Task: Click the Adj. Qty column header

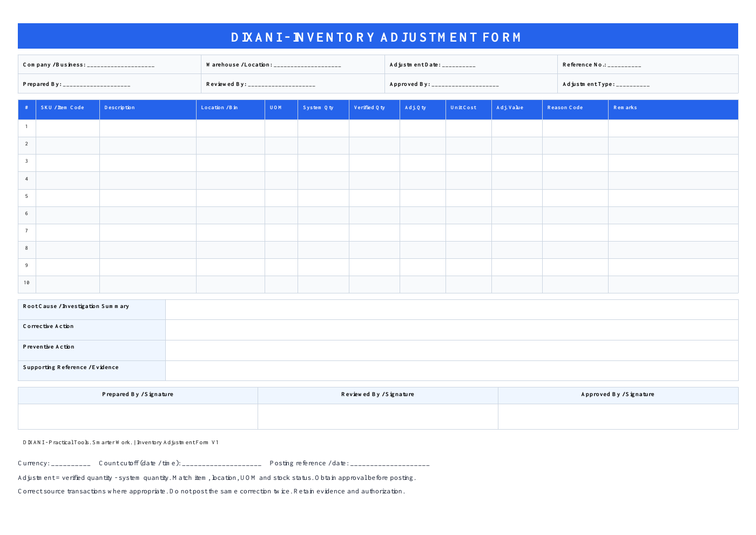Action: coord(423,109)
